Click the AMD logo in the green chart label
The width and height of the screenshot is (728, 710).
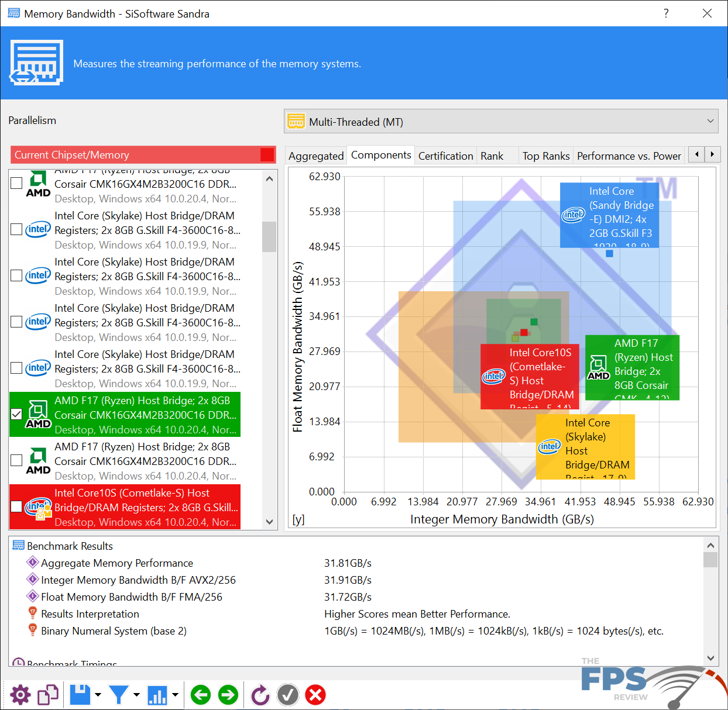pyautogui.click(x=599, y=368)
